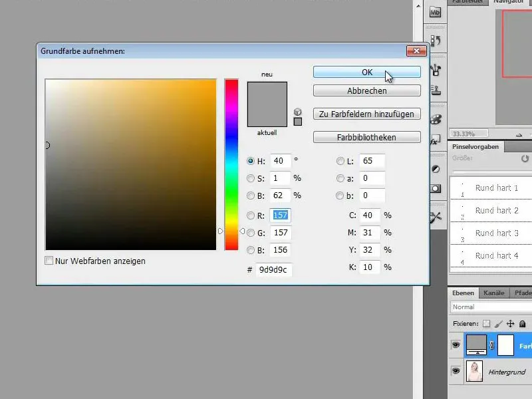
Task: Switch to the Farbfelder tab
Action: tap(469, 2)
